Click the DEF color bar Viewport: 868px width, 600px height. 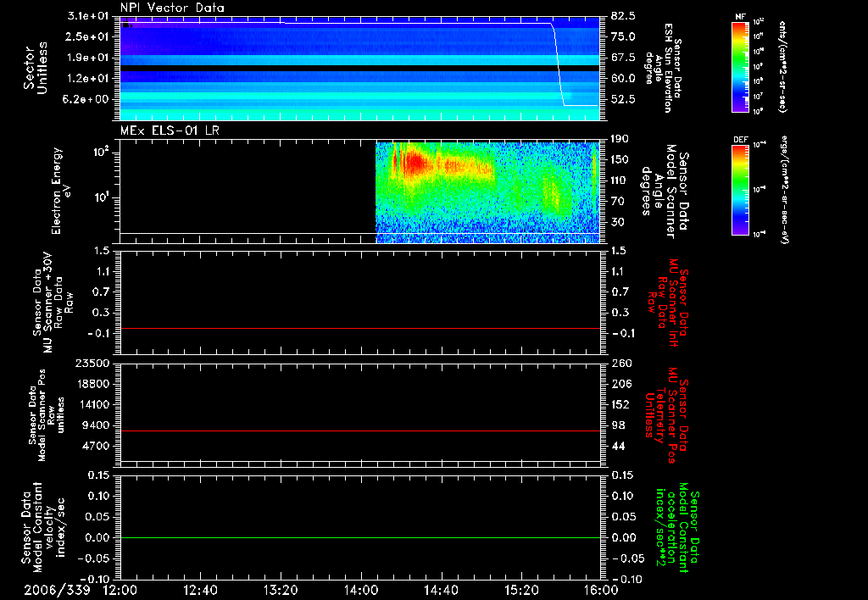pyautogui.click(x=740, y=190)
